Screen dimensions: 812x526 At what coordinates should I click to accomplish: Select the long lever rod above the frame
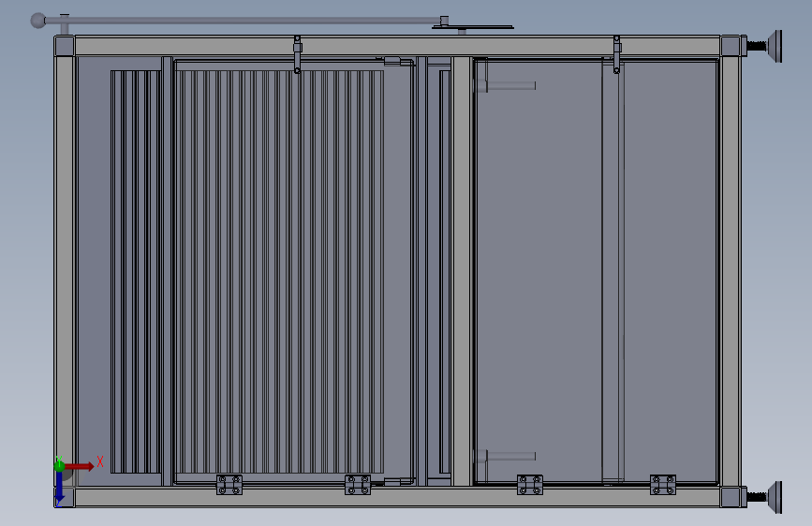click(242, 21)
